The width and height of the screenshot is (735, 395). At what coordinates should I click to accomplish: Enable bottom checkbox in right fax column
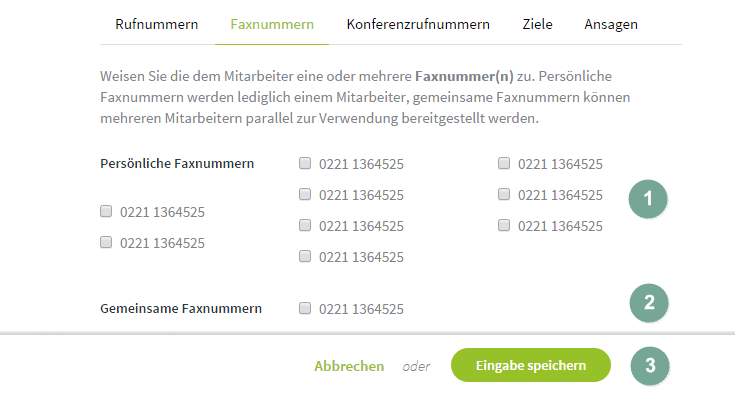[x=504, y=225]
